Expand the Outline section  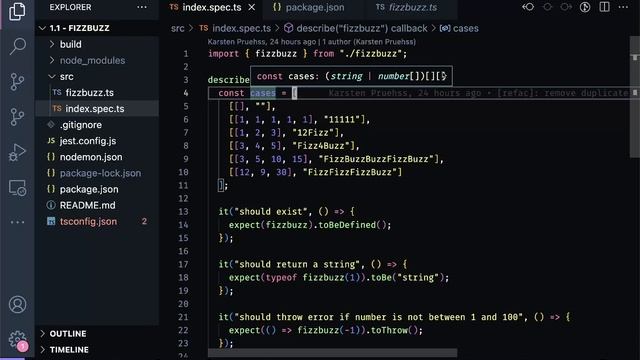[x=68, y=333]
